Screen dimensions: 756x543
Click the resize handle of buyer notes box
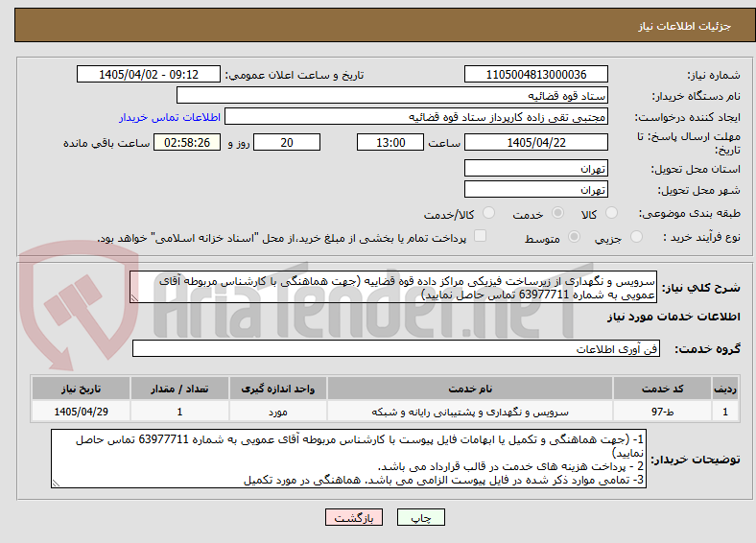(56, 484)
